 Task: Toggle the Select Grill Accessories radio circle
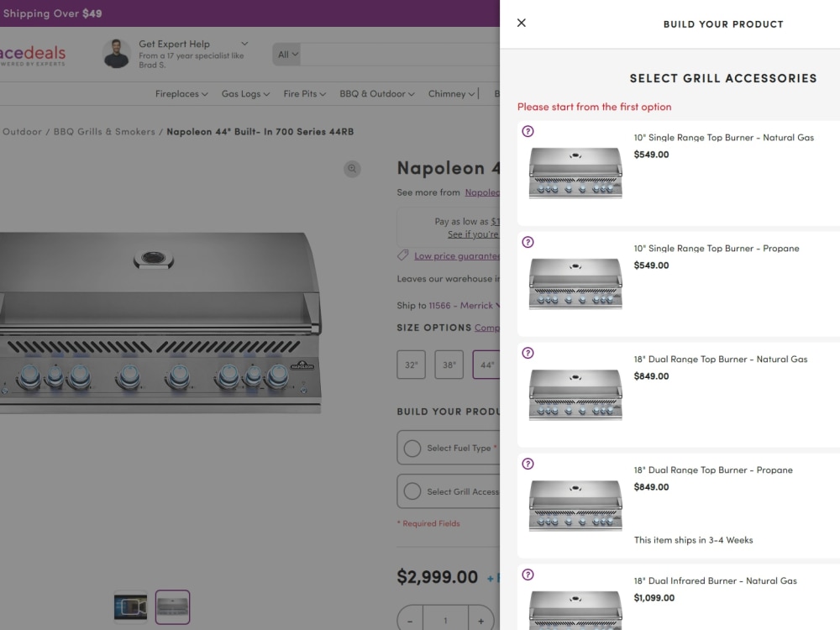412,491
